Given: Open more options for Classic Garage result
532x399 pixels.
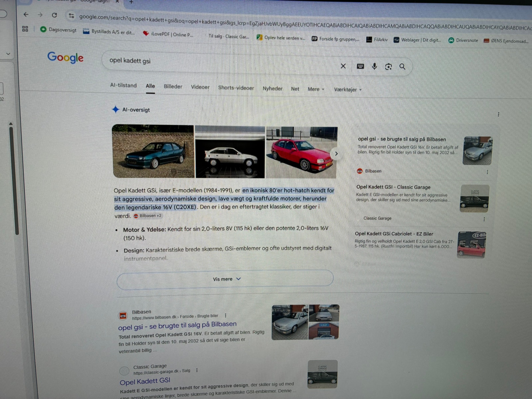Looking at the screenshot, I should [197, 370].
